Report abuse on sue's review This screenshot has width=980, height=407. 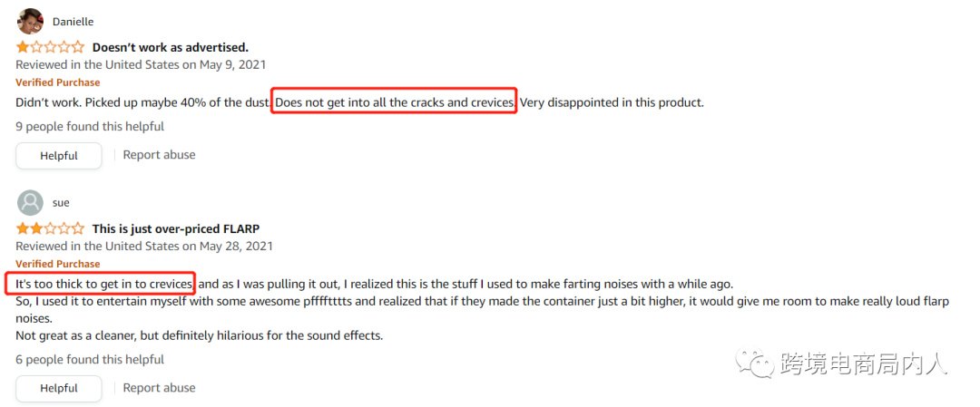[159, 387]
